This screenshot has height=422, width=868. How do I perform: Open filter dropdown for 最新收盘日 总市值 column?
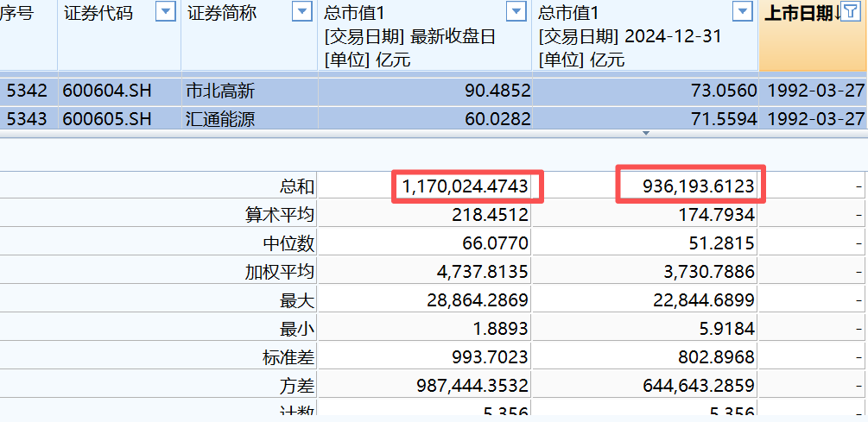point(516,12)
